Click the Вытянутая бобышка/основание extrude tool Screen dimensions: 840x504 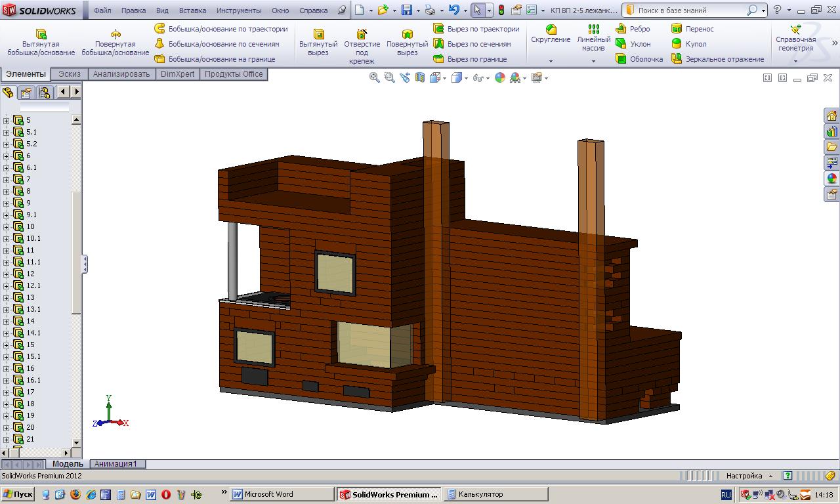tap(41, 42)
